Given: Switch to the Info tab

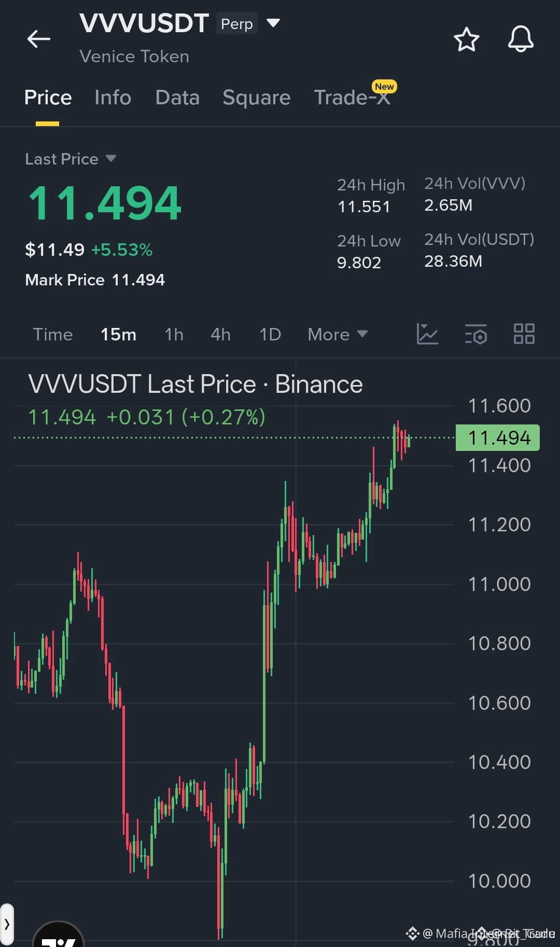Looking at the screenshot, I should click(113, 98).
